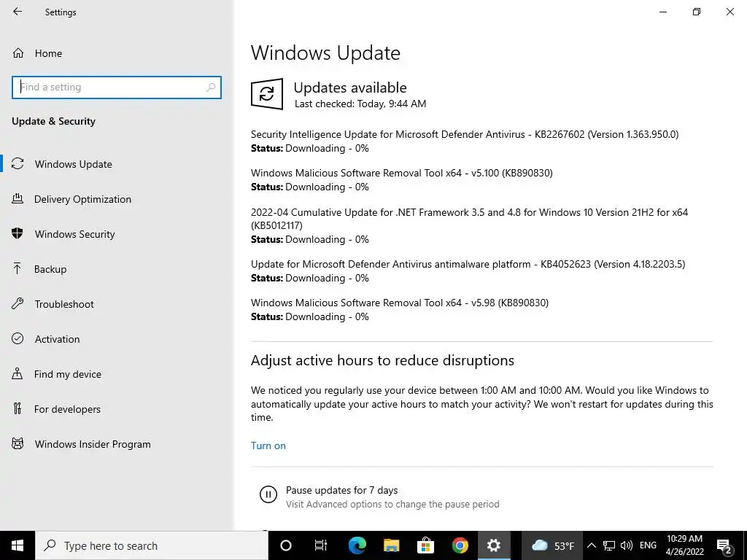Image resolution: width=747 pixels, height=560 pixels.
Task: Open the Windows Start menu
Action: [x=18, y=545]
